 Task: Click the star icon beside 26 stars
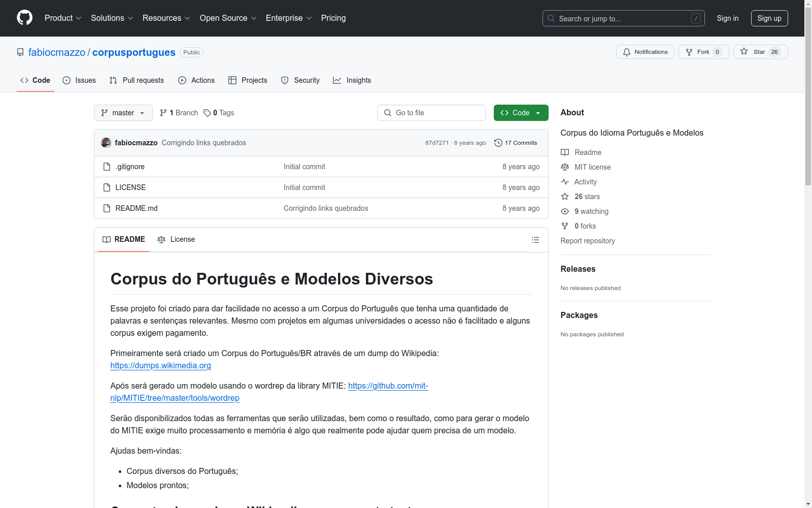[x=565, y=197]
